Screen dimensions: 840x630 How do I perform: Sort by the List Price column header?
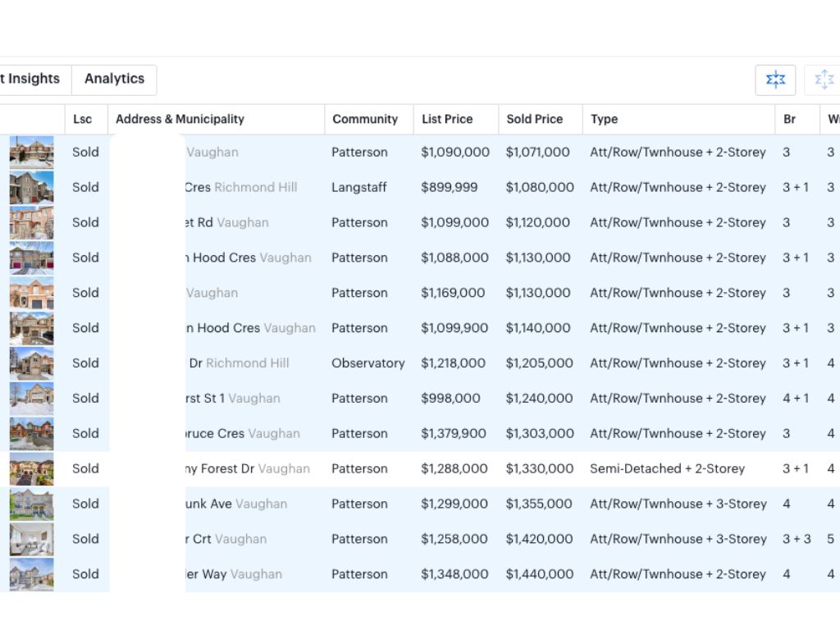click(447, 119)
